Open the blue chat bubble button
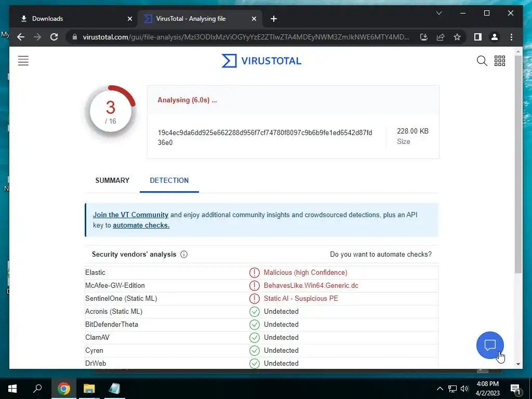Image resolution: width=532 pixels, height=399 pixels. pos(490,345)
